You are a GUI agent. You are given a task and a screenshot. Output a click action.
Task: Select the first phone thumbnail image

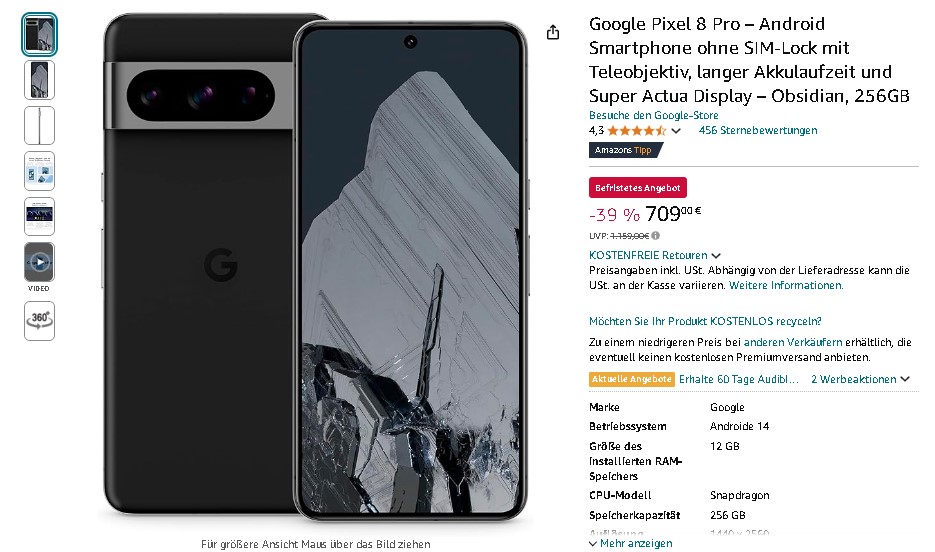(39, 35)
